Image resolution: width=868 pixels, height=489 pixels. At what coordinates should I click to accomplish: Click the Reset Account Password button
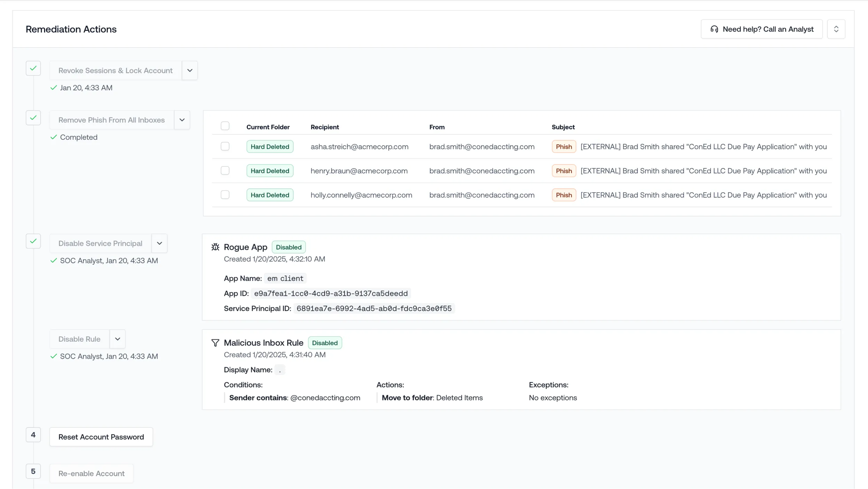[x=101, y=437]
